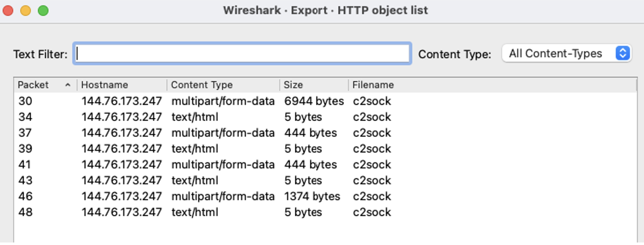The image size is (644, 245).
Task: Select packet 30 row number
Action: pyautogui.click(x=25, y=101)
